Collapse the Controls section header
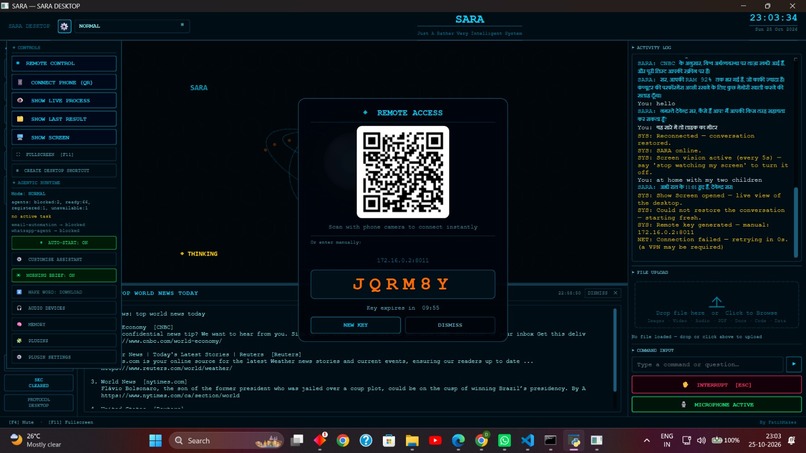 pos(27,47)
